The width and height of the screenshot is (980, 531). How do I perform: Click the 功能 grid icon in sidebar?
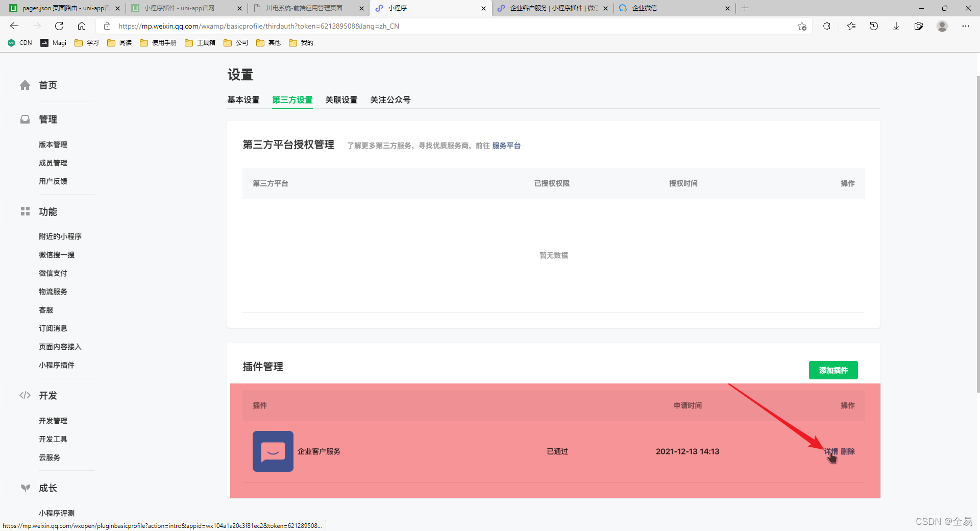coord(25,211)
